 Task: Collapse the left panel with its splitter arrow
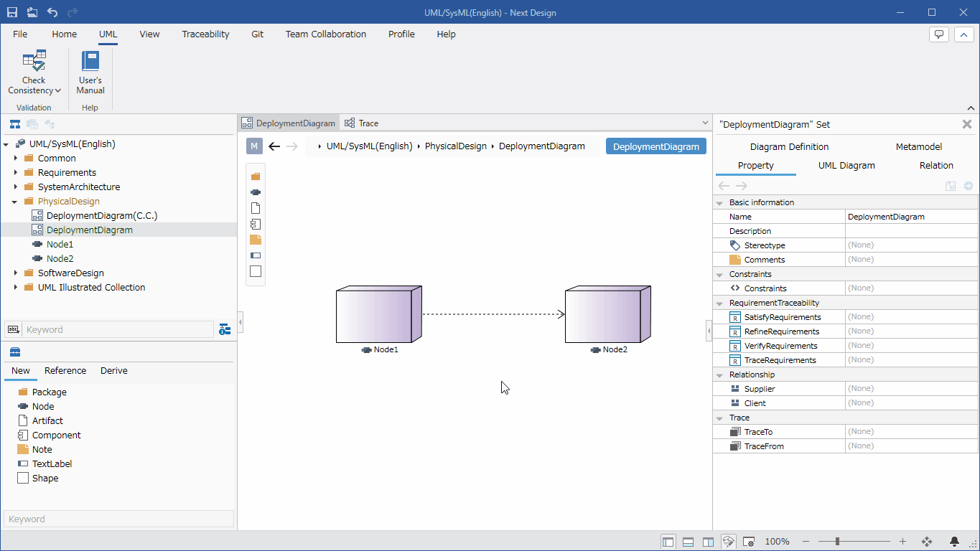(x=241, y=324)
